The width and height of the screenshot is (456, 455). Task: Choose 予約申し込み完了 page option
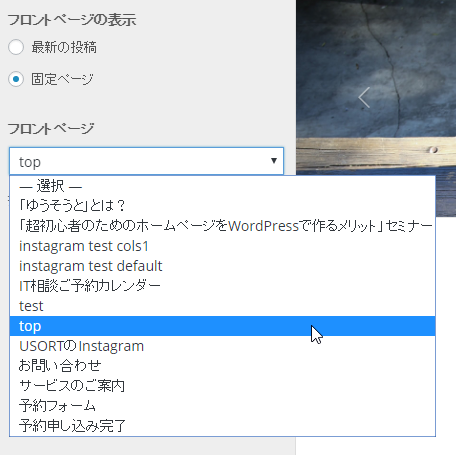[x=222, y=426]
